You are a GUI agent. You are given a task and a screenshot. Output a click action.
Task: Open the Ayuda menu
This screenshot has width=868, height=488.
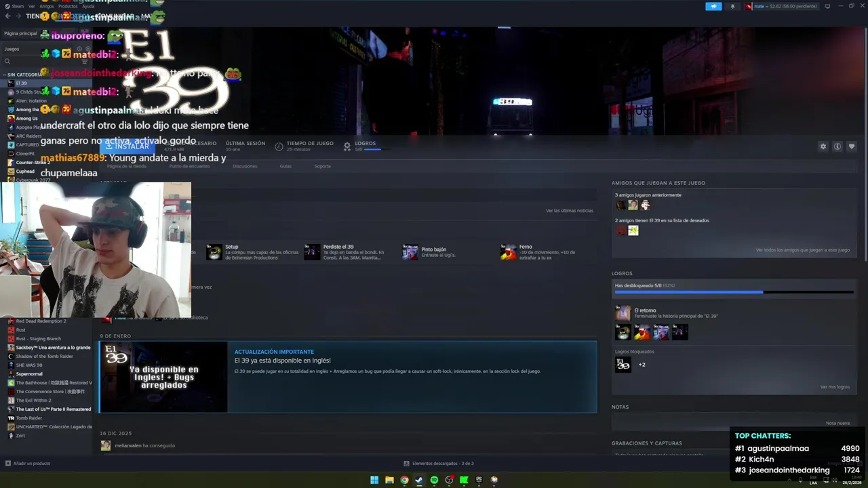[88, 6]
